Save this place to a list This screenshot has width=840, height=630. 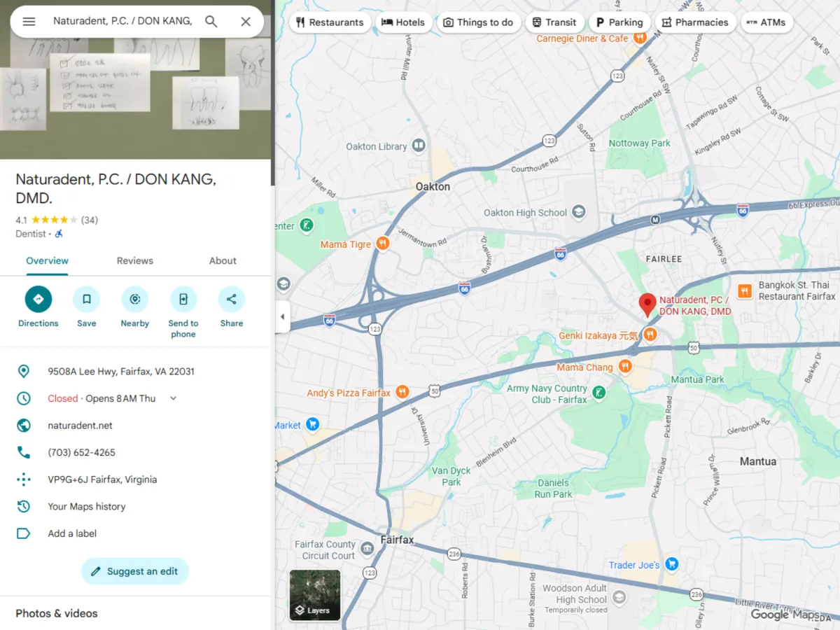[x=87, y=307]
